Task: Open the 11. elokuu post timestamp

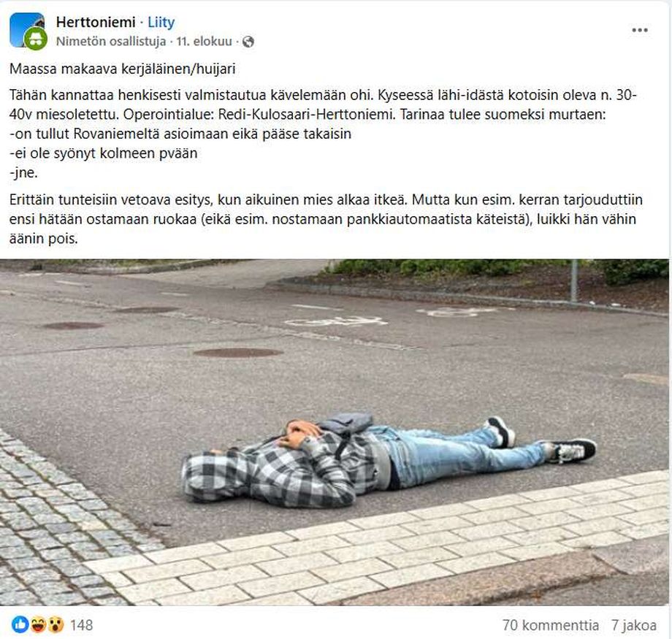Action: pos(204,42)
